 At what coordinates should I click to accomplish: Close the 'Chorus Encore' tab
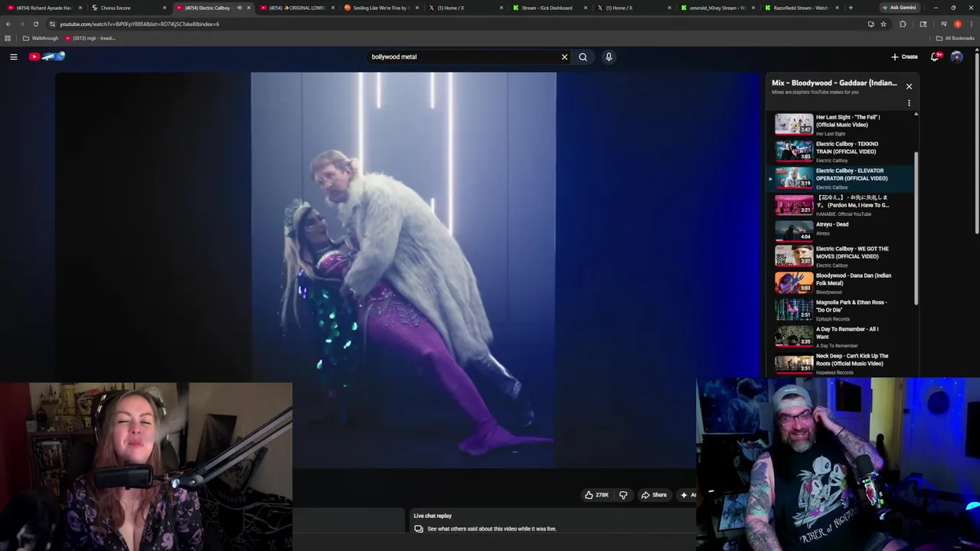pyautogui.click(x=164, y=8)
